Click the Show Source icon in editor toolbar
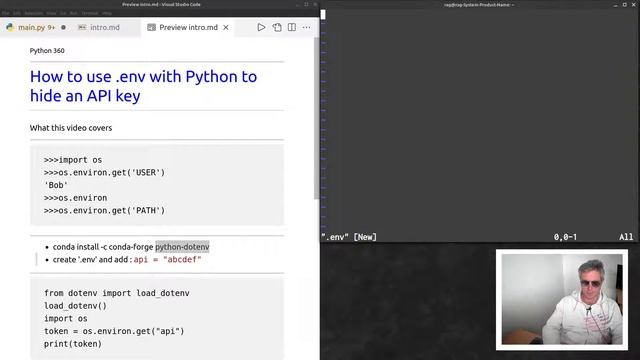The width and height of the screenshot is (640, 360). [277, 27]
